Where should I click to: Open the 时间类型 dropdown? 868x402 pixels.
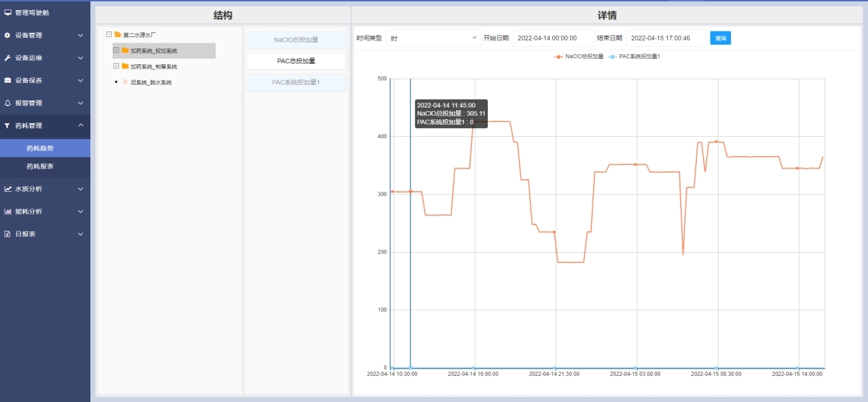pos(433,38)
